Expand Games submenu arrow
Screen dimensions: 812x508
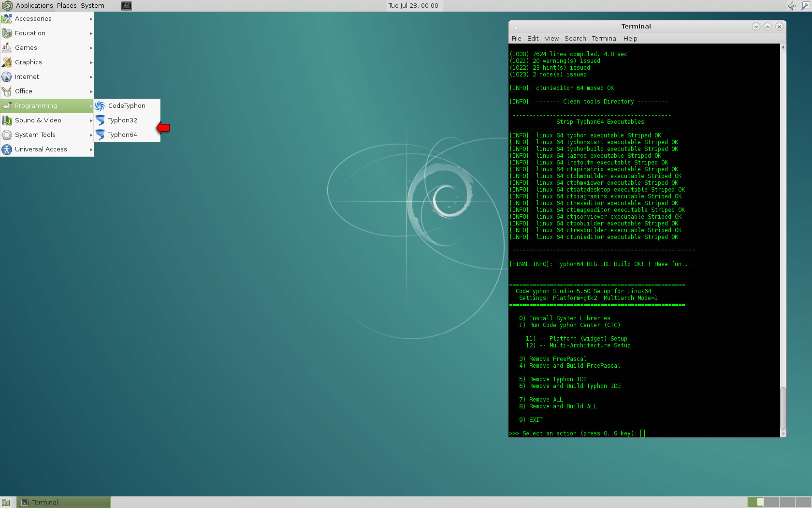[91, 48]
